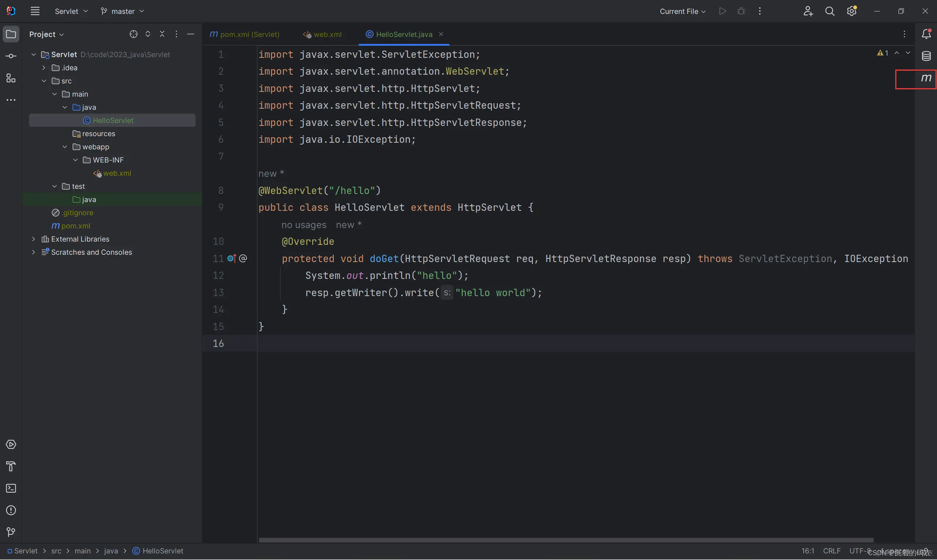Click the Search Everywhere magnifier icon
This screenshot has width=937, height=560.
coord(829,11)
